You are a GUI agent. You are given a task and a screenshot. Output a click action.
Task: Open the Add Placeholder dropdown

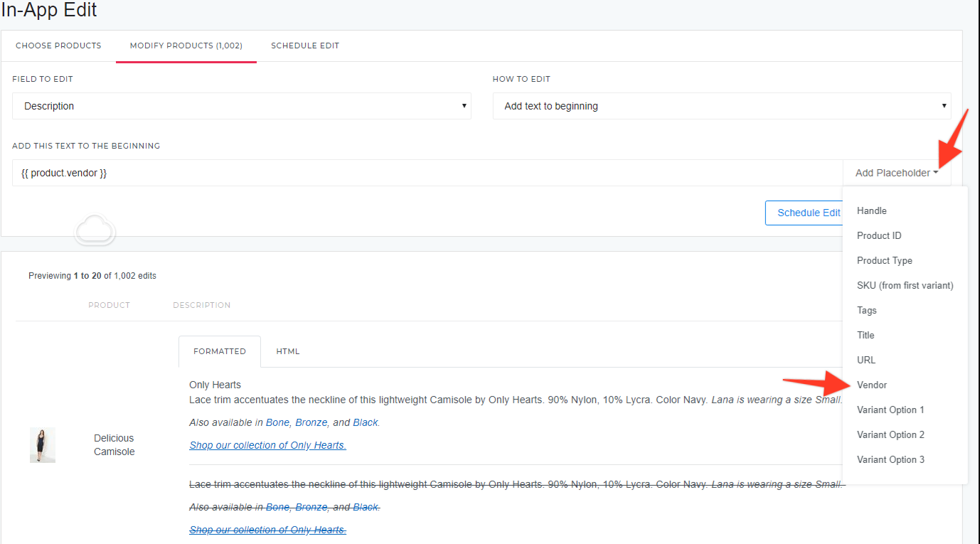tap(895, 172)
